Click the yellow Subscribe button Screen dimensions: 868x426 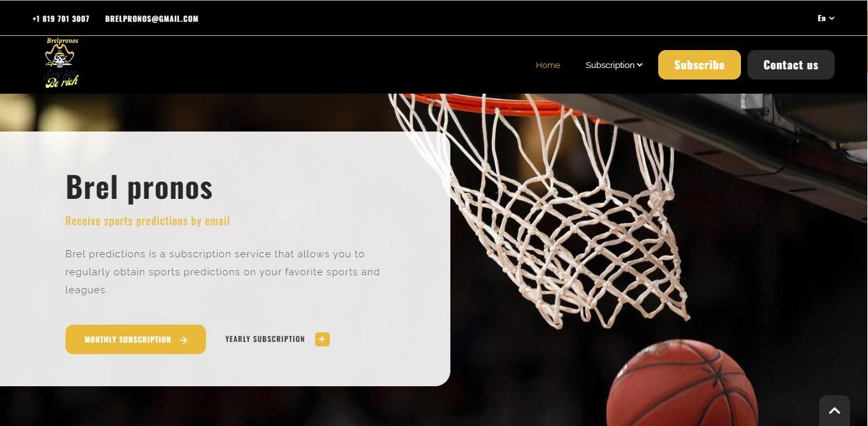coord(699,65)
